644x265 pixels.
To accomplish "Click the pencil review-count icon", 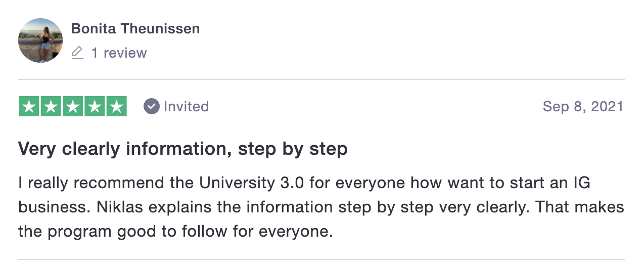I will click(77, 53).
